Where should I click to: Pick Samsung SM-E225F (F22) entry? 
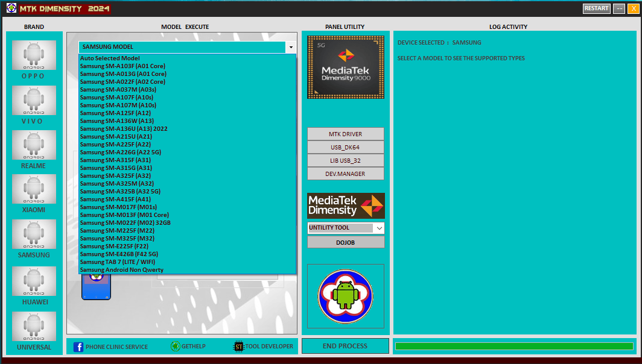[187, 246]
